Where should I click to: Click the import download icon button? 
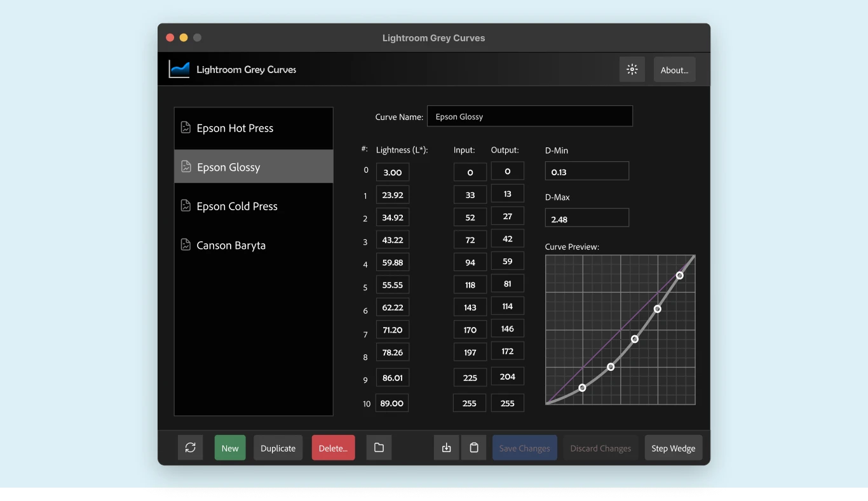click(446, 448)
